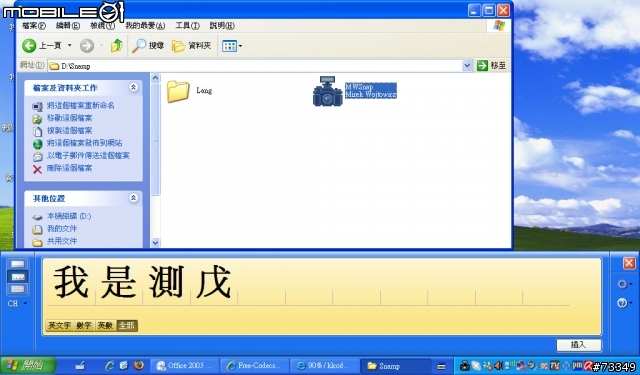The width and height of the screenshot is (640, 375).
Task: Switch to Free-Codecs taskbar window
Action: tap(254, 366)
